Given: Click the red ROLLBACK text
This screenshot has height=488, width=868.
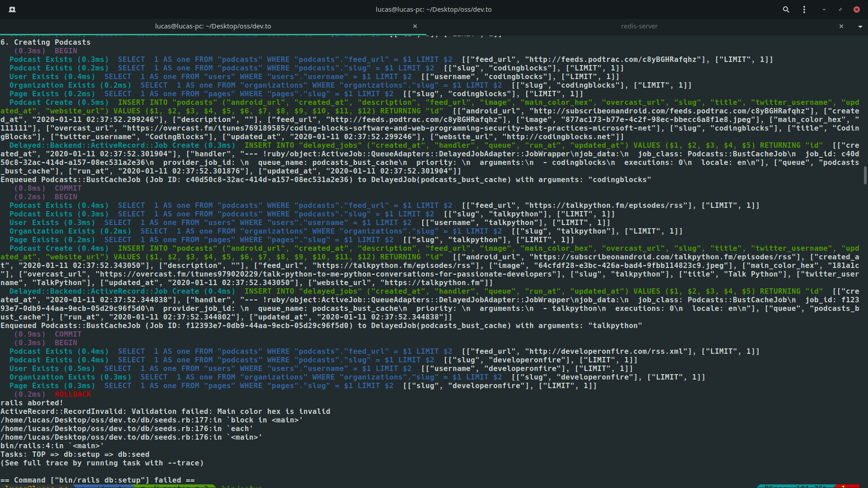Looking at the screenshot, I should (x=73, y=394).
